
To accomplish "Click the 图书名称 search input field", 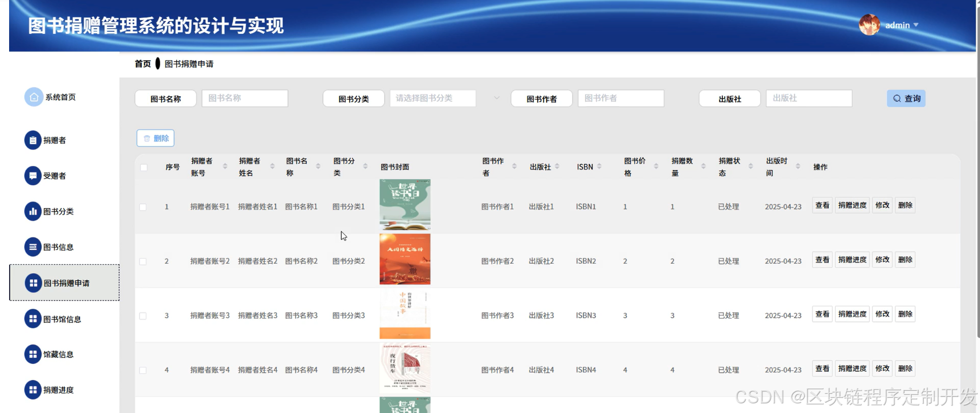I will pyautogui.click(x=245, y=98).
